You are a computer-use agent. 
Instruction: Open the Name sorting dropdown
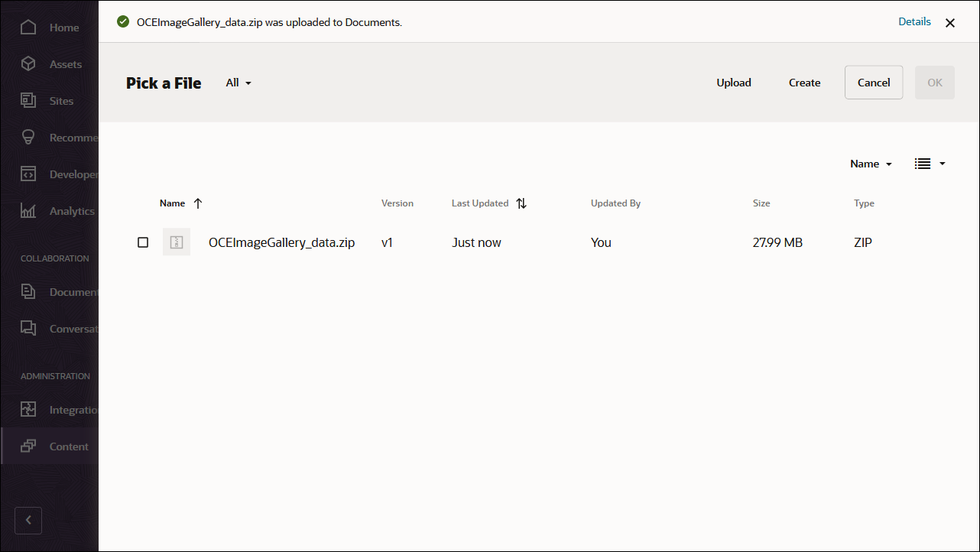coord(870,163)
